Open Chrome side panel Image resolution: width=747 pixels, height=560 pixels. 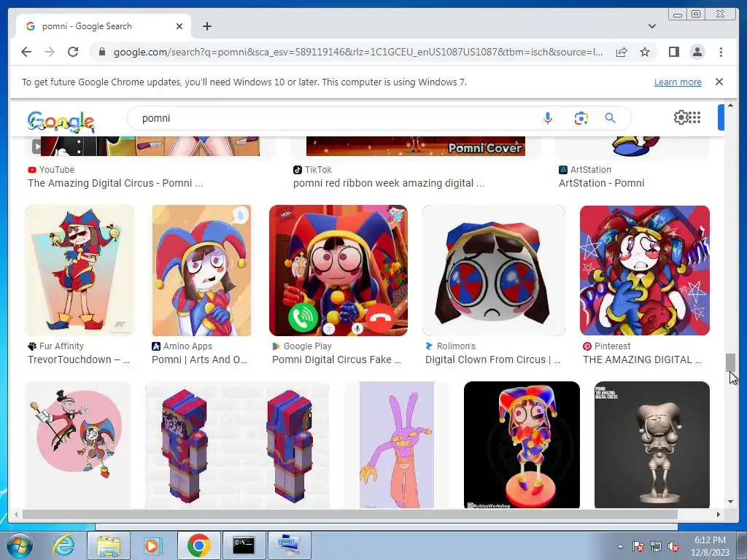(x=673, y=52)
